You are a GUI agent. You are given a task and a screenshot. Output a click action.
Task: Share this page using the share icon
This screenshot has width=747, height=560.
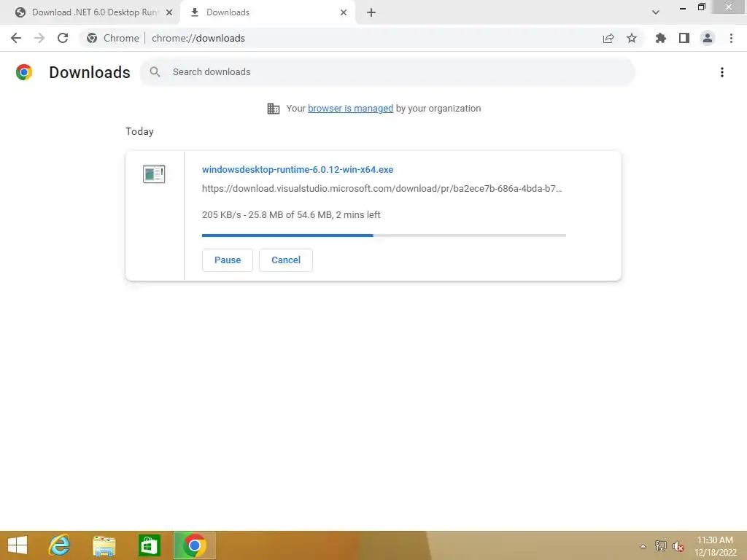pos(608,38)
